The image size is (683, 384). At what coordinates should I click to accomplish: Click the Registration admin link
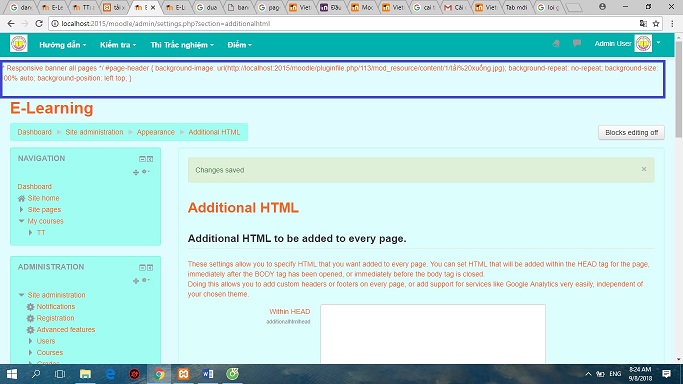[x=55, y=318]
